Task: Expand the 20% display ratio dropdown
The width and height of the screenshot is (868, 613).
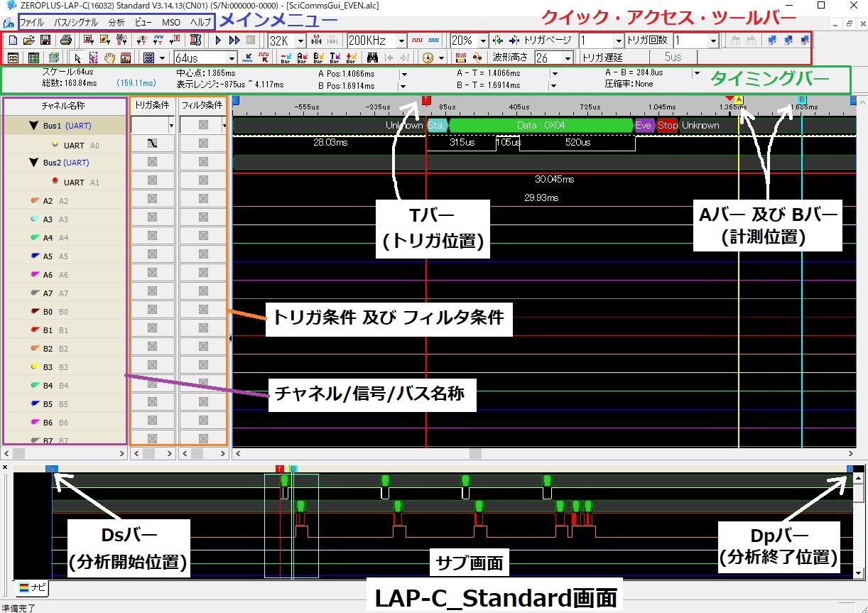Action: 482,40
